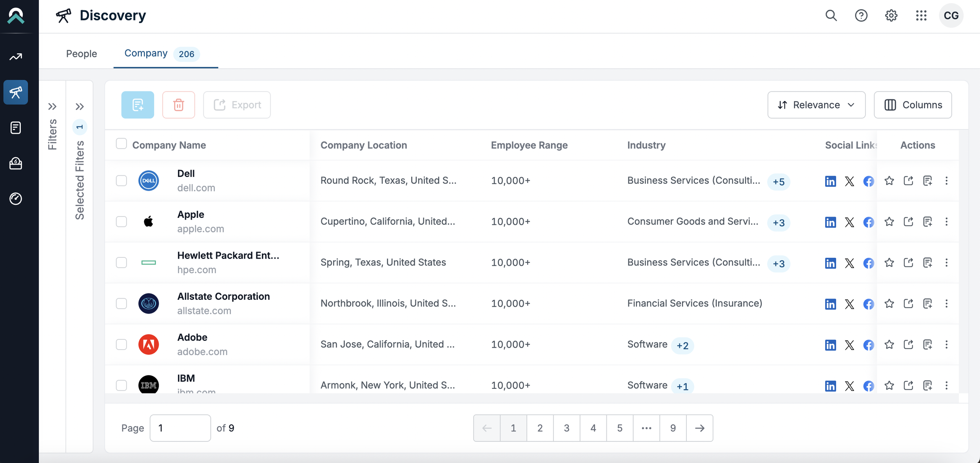Jump to last page 9
980x463 pixels.
673,428
